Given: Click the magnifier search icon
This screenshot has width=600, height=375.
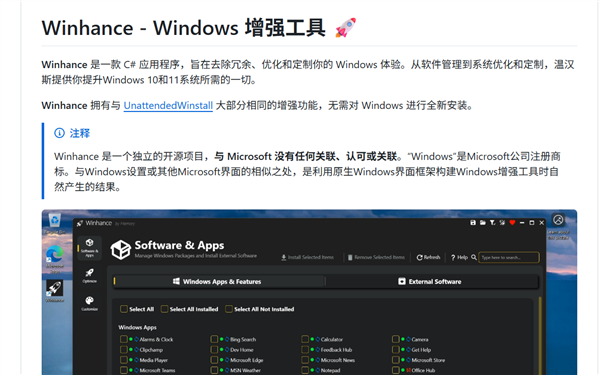Looking at the screenshot, I should pos(474,257).
